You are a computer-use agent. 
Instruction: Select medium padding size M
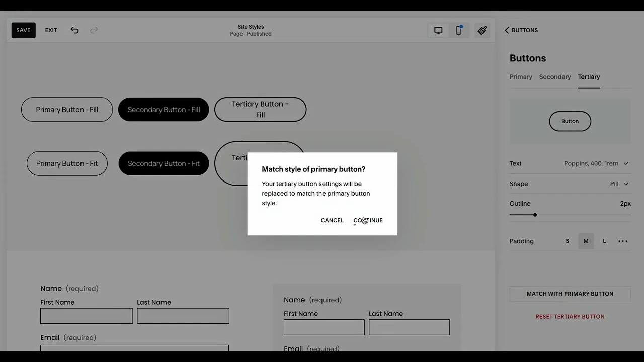pyautogui.click(x=586, y=241)
